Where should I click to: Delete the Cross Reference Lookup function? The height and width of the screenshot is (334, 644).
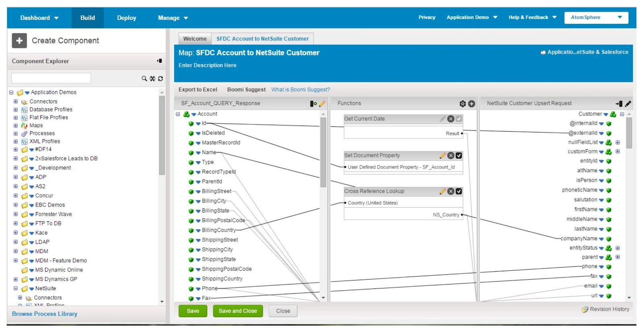451,191
